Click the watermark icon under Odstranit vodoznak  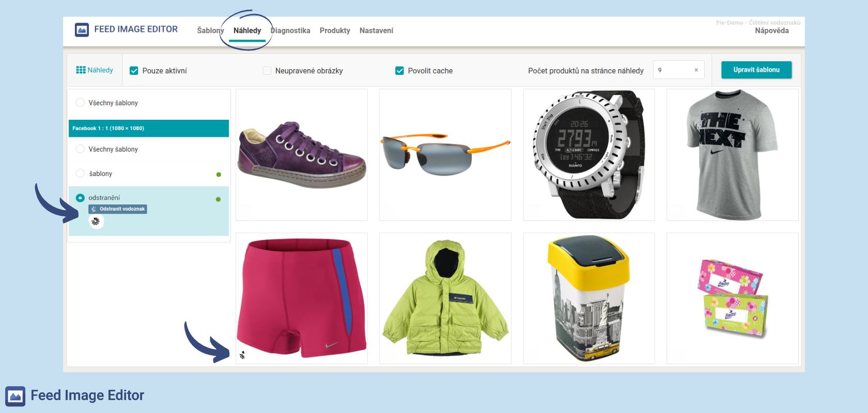click(x=96, y=221)
